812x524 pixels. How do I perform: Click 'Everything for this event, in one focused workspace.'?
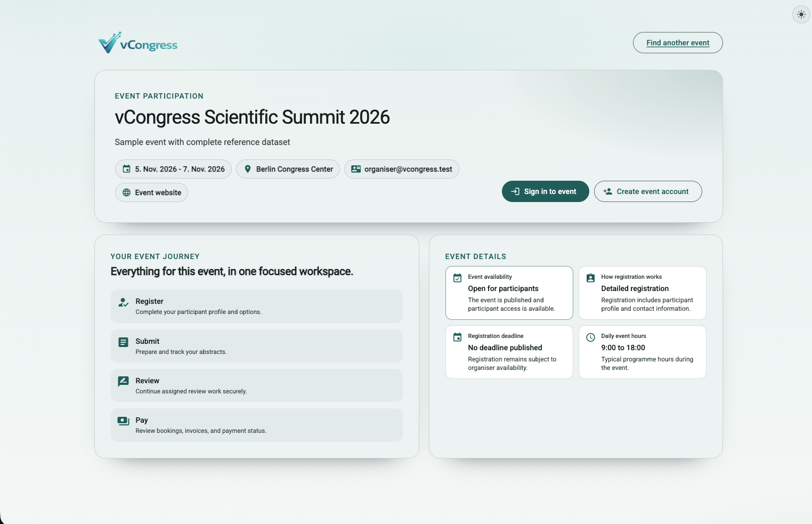[x=232, y=271]
